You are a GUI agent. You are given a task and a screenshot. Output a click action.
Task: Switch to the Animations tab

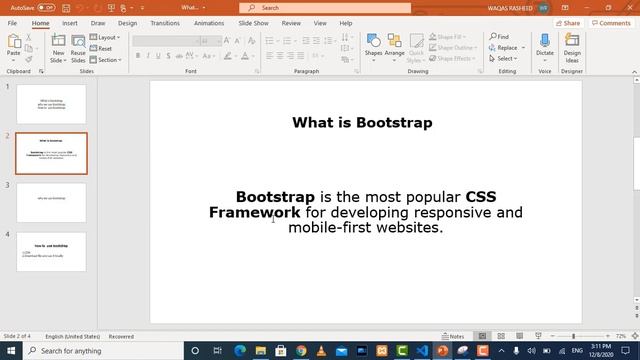209,23
